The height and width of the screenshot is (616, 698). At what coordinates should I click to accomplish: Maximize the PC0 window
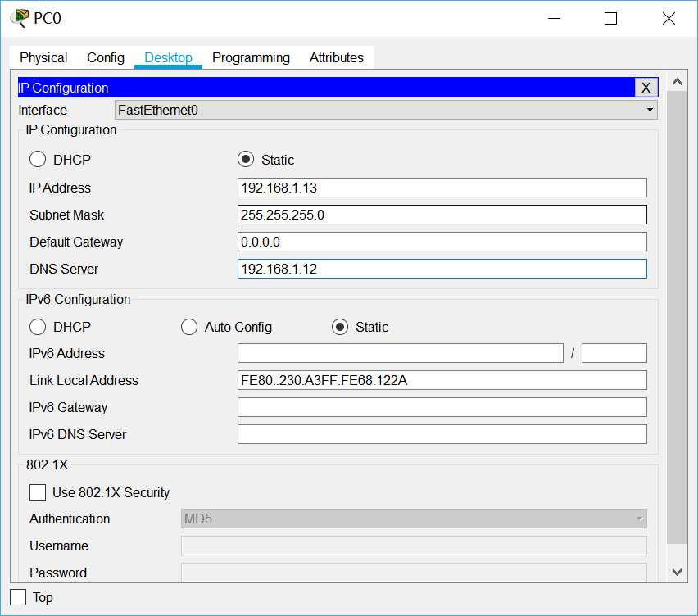pos(611,19)
